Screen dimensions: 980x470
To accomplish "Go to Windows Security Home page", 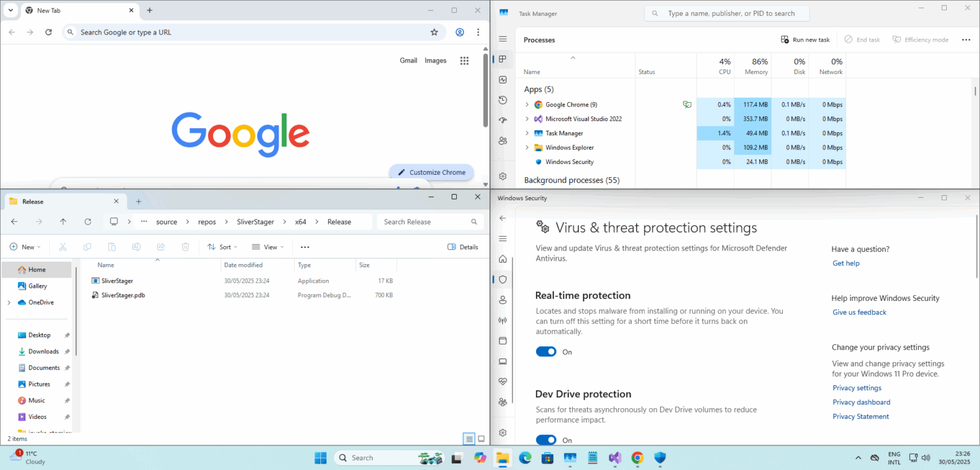I will point(503,258).
